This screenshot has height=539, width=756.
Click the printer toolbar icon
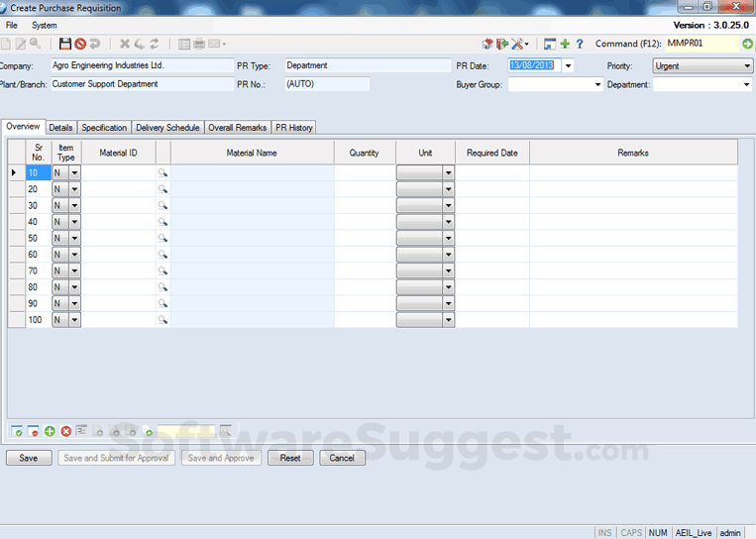pyautogui.click(x=199, y=44)
